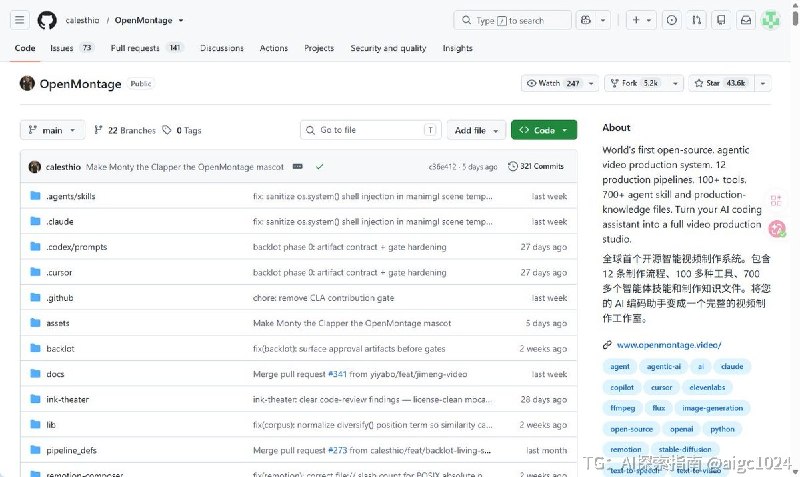Open the Copilot dropdown arrow
Image resolution: width=800 pixels, height=477 pixels.
(603, 20)
